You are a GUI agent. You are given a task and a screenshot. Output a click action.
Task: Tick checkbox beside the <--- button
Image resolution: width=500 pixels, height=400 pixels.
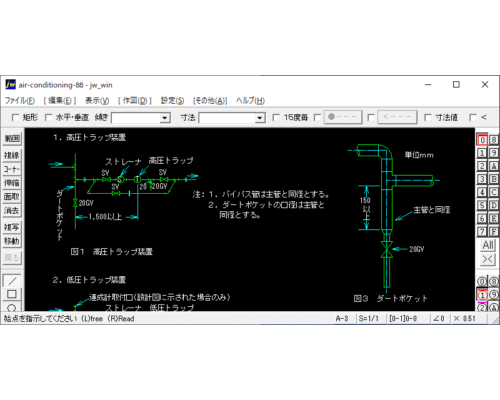(x=371, y=117)
